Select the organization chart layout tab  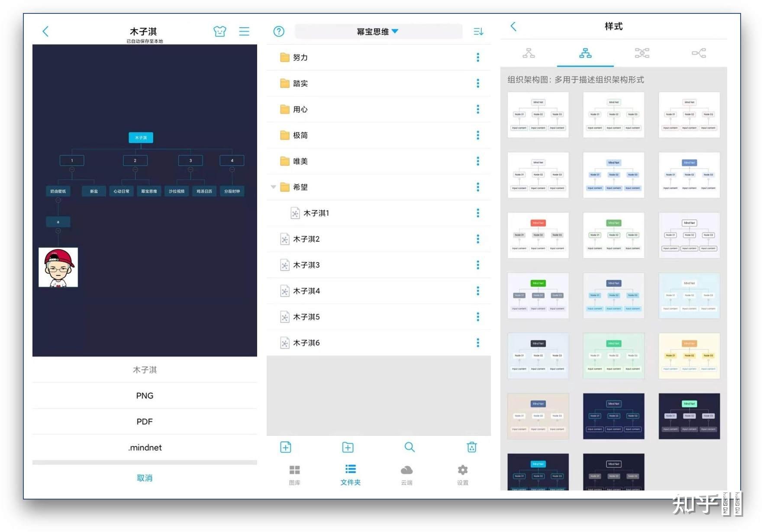pos(585,53)
